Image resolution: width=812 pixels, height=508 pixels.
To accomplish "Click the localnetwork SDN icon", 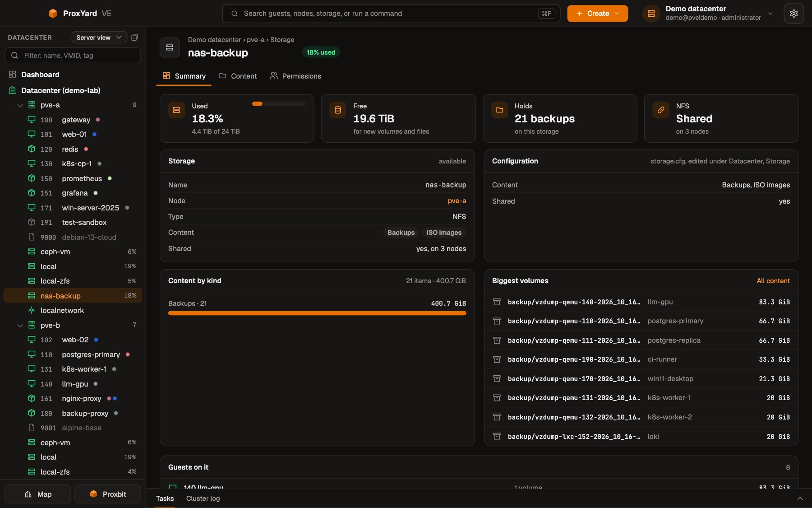I will point(32,310).
